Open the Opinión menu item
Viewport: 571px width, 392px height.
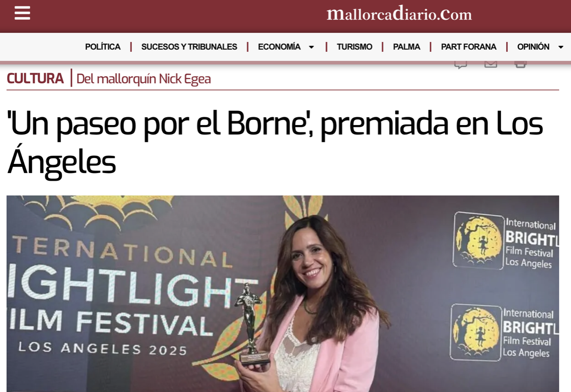pos(533,47)
